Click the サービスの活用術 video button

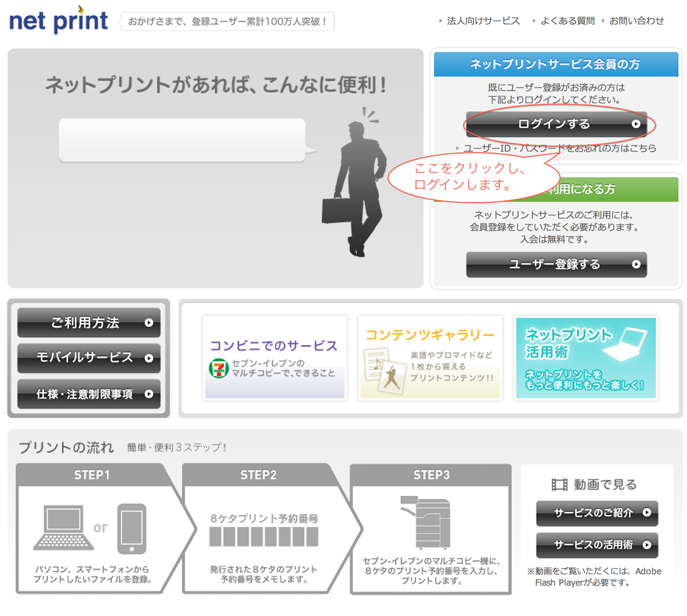click(597, 545)
